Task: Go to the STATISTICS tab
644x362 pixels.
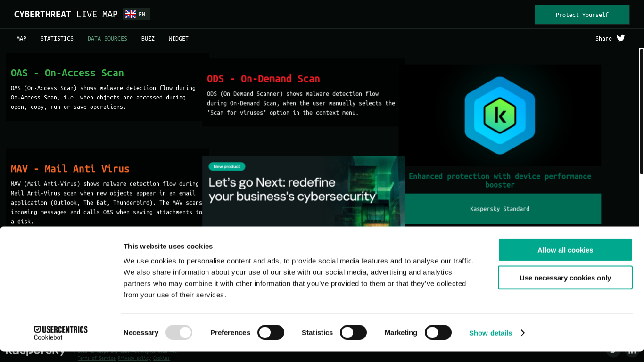Action: pyautogui.click(x=57, y=39)
